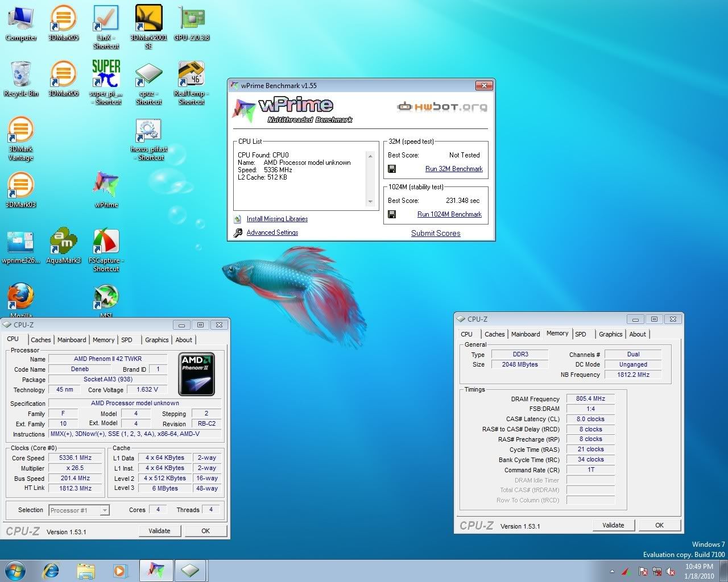The height and width of the screenshot is (582, 728).
Task: Open the 3DMark05 shortcut
Action: [63, 23]
